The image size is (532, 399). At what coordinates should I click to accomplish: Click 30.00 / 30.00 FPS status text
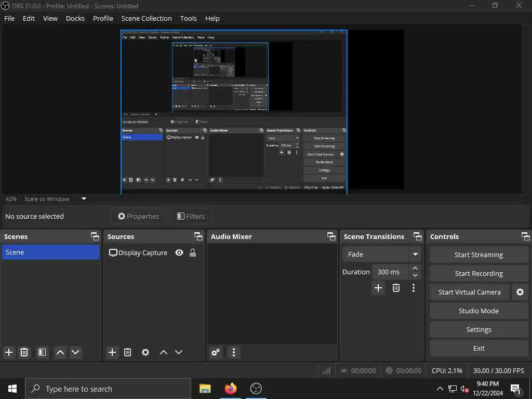click(x=498, y=371)
